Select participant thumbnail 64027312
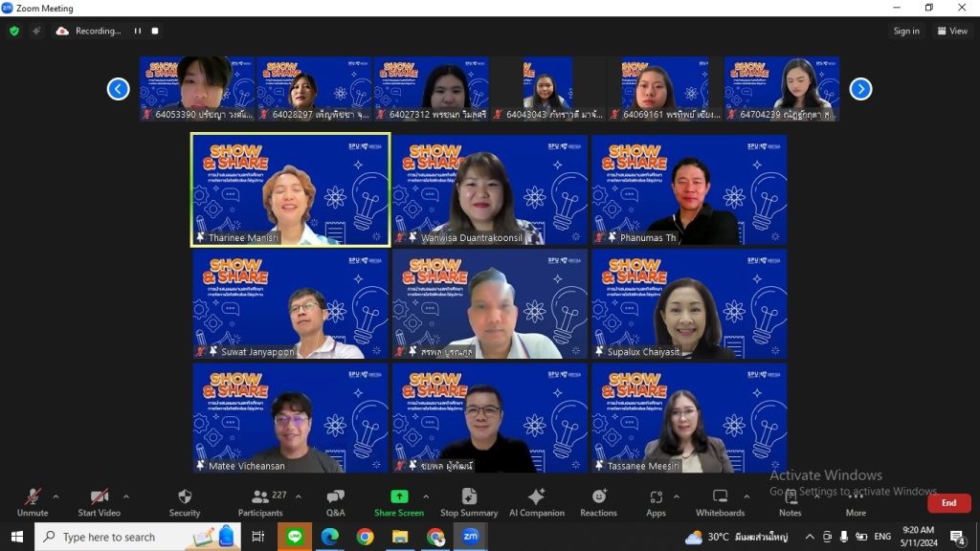This screenshot has width=980, height=551. 432,89
